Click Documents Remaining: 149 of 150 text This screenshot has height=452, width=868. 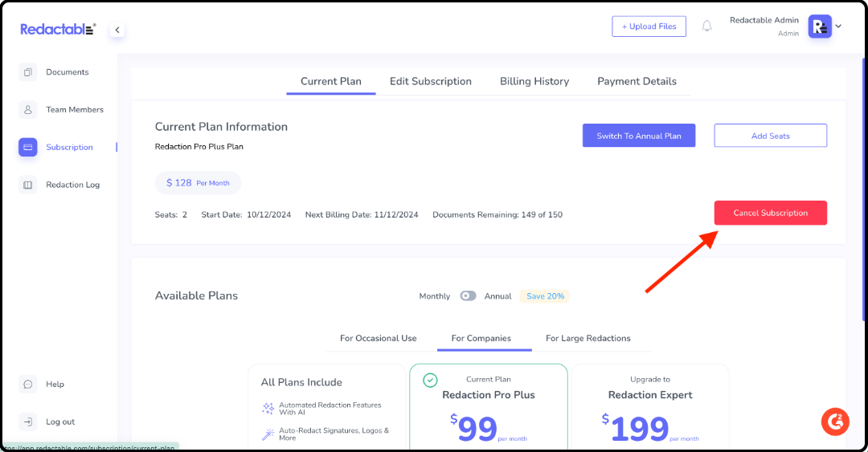(x=497, y=214)
